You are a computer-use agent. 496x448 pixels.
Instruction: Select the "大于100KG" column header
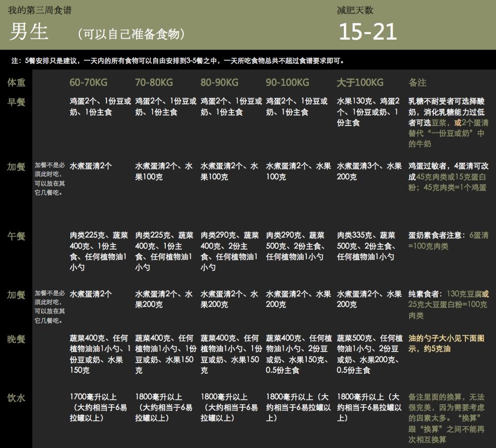[x=360, y=82]
